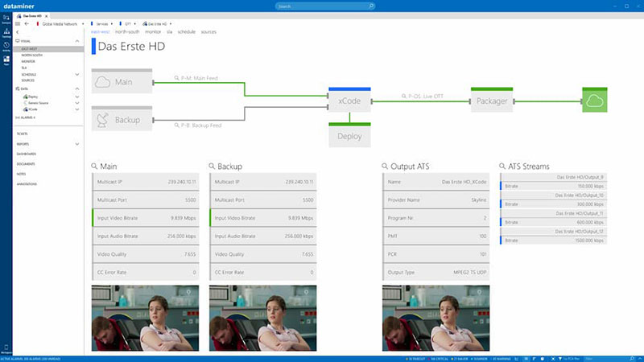Viewport: 644px width, 362px height.
Task: Click magnifier icon next to Main heading
Action: coord(94,167)
